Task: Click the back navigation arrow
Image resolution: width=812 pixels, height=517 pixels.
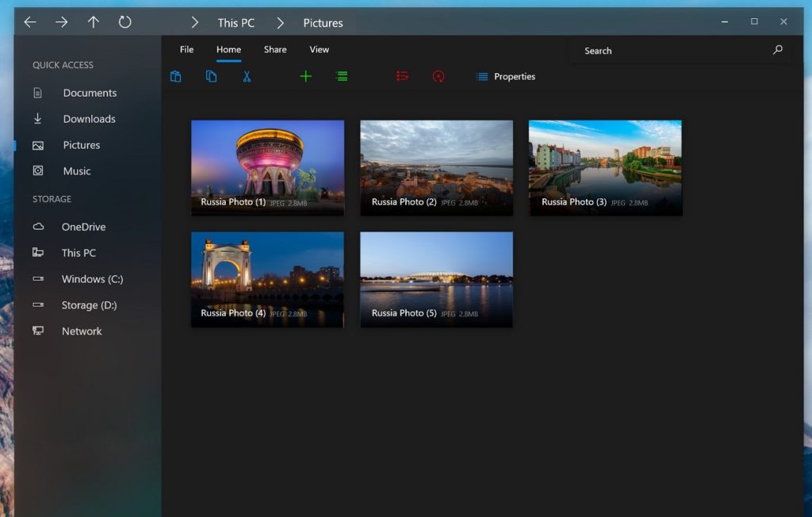Action: coord(29,22)
